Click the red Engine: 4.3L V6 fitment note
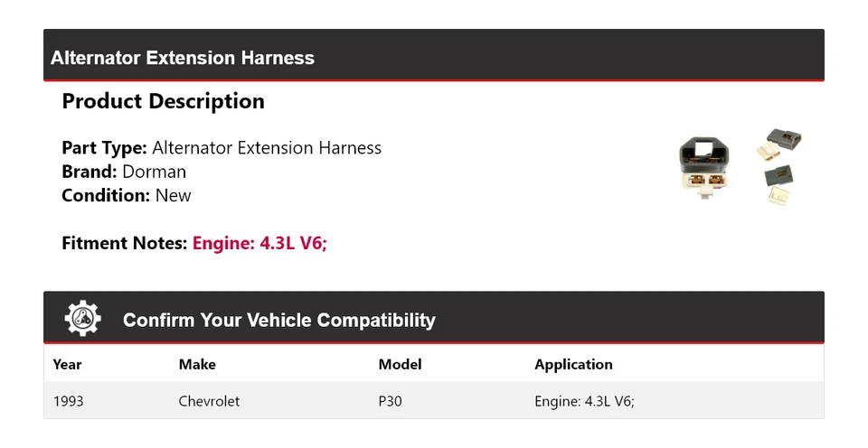Viewport: 868px width, 448px height. tap(259, 243)
